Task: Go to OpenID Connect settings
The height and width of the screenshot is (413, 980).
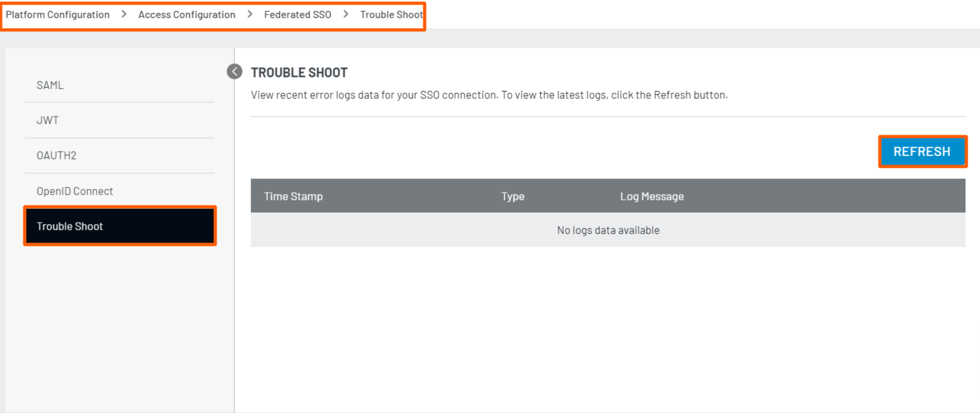Action: 75,191
